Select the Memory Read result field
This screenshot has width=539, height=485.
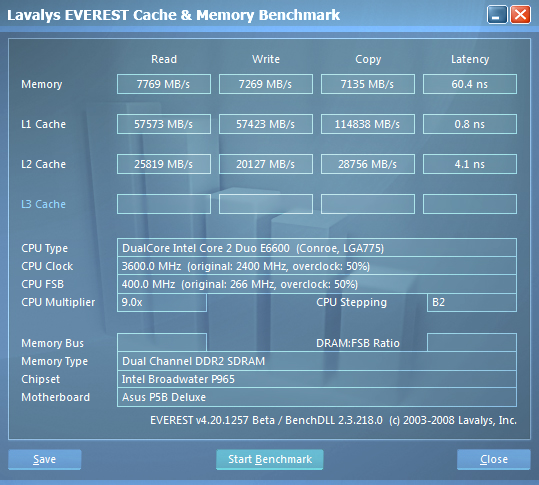click(x=164, y=84)
